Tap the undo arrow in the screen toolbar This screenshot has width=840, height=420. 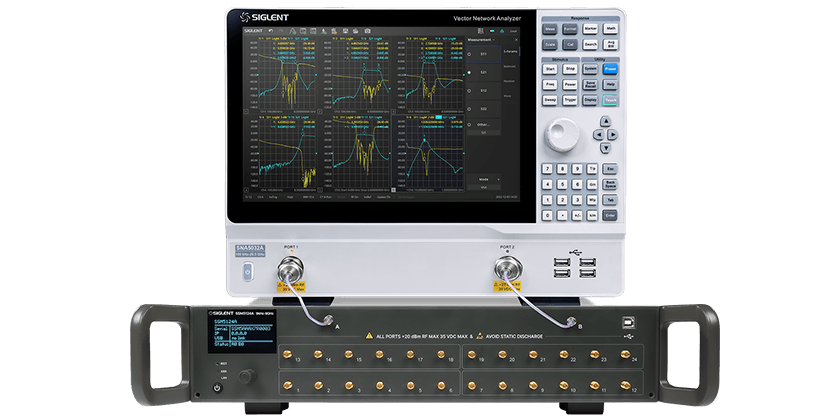tap(272, 31)
